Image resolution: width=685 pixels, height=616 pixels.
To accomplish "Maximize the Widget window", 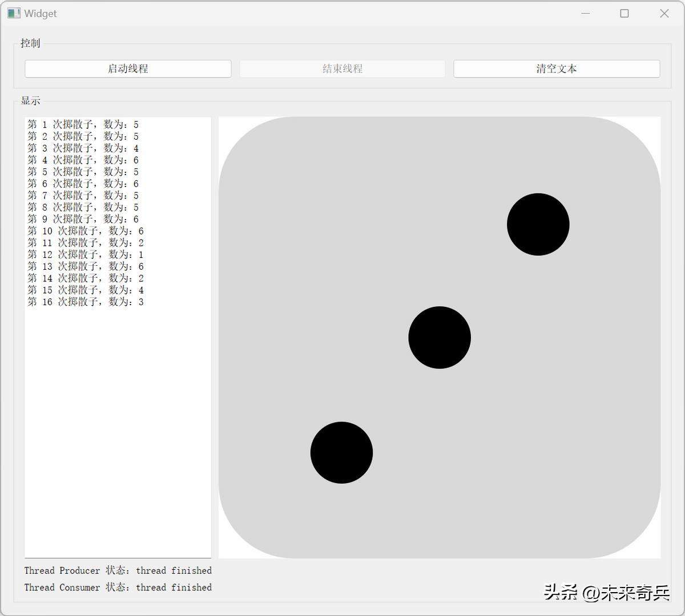I will [624, 13].
